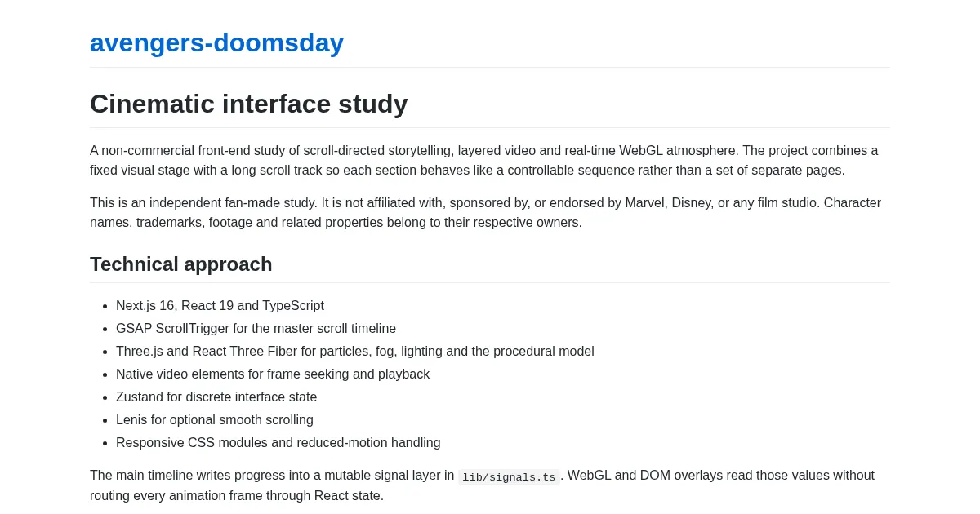Select the Responsive CSS modules list item
Screen dimensions: 980x514
(x=278, y=443)
